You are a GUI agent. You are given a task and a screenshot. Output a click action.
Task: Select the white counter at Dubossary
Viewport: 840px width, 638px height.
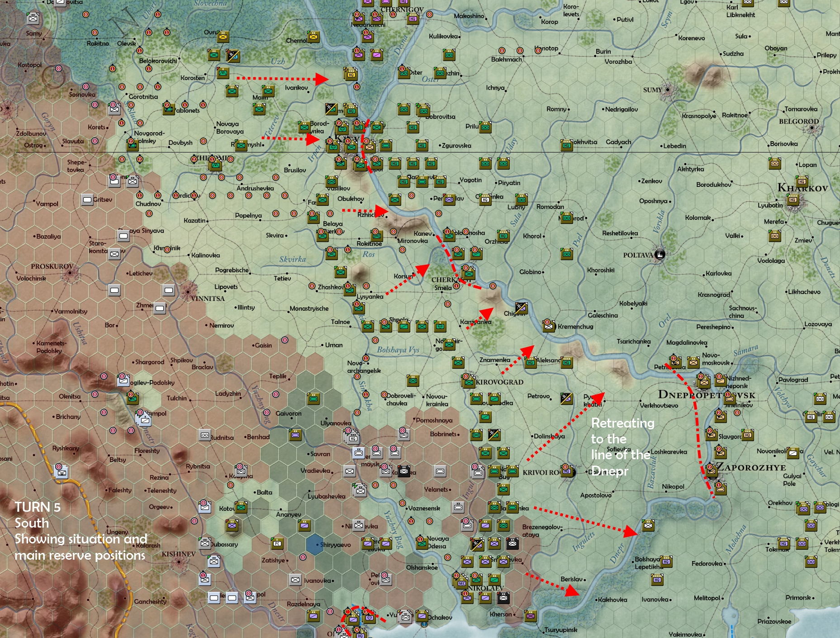tap(205, 543)
